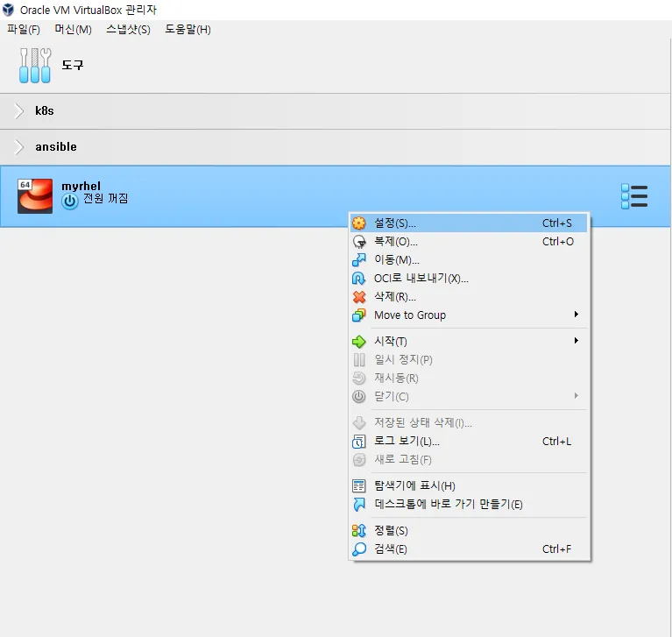Select the ansible group name
Viewport: 672px width, 637px height.
[56, 147]
